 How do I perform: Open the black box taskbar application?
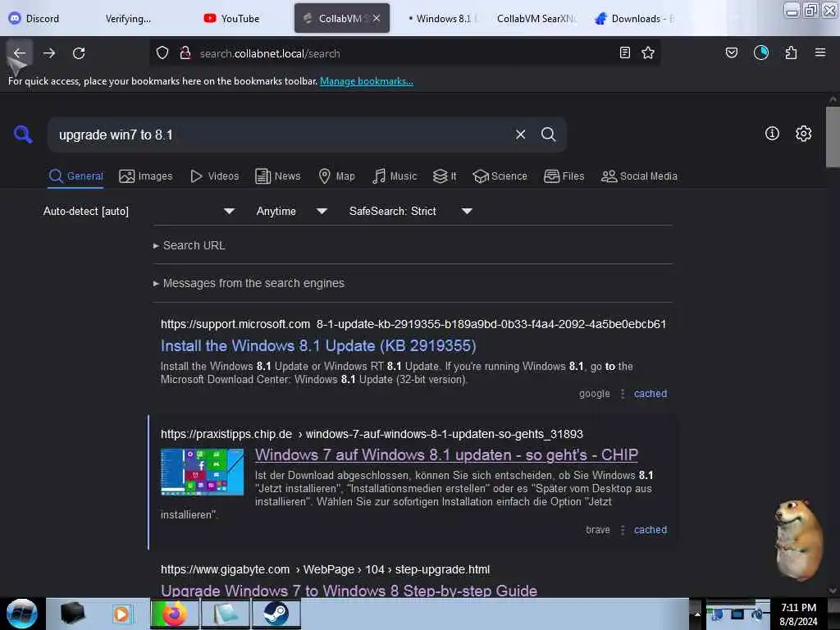pos(72,614)
